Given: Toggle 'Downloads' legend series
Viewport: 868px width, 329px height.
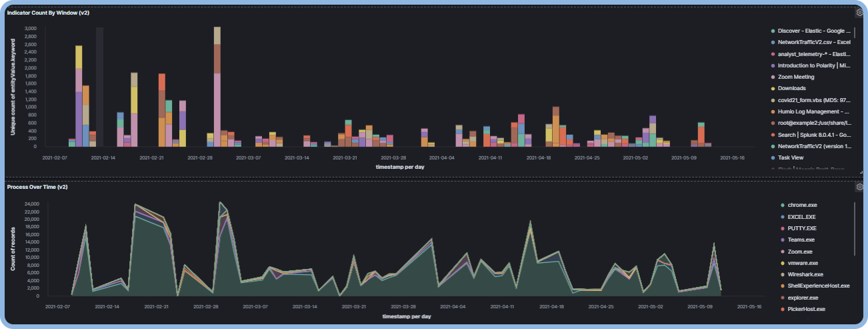Looking at the screenshot, I should point(791,88).
